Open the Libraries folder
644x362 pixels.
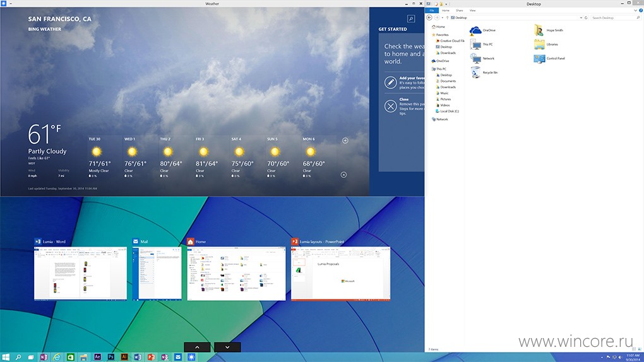546,44
